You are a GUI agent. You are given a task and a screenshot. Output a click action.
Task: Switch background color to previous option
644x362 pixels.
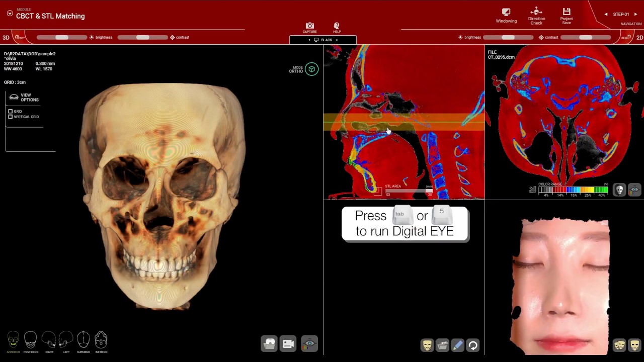coord(309,40)
